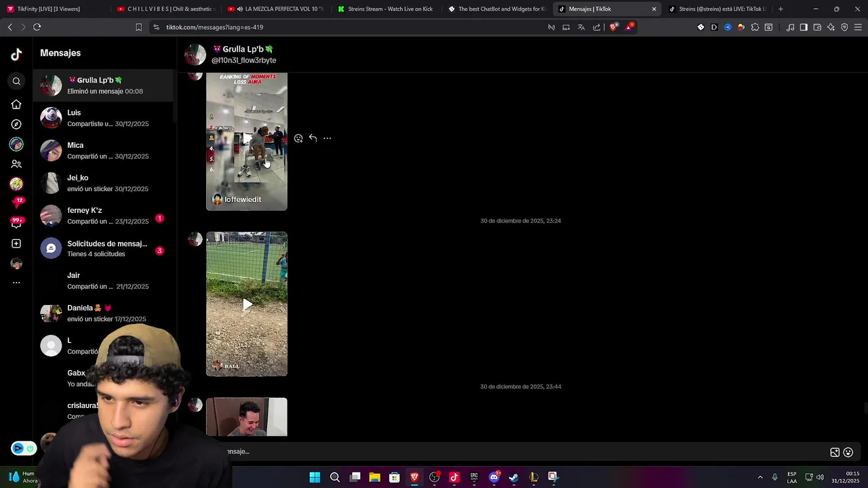The height and width of the screenshot is (488, 868).
Task: Click the Brave Rewards triangle icon
Action: 630,27
